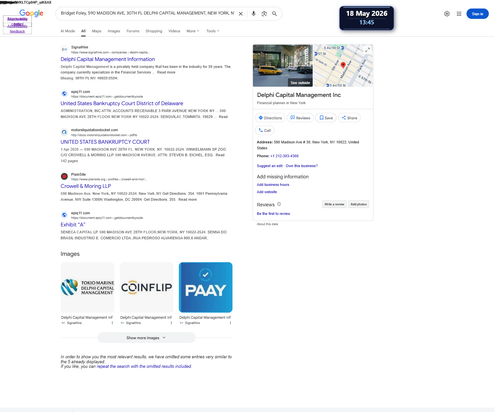The width and height of the screenshot is (500, 412).
Task: Open United States Bankruptcy Court District of Delaware
Action: coord(122,103)
